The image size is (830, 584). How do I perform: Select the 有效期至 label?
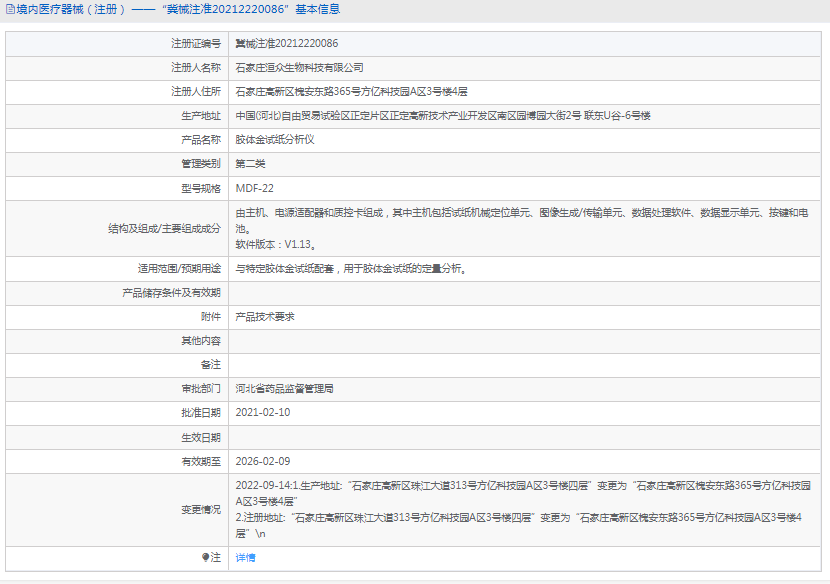coord(201,462)
